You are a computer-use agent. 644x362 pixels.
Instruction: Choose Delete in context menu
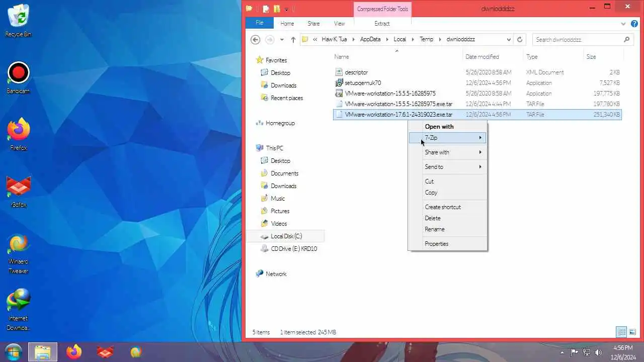pyautogui.click(x=447, y=218)
